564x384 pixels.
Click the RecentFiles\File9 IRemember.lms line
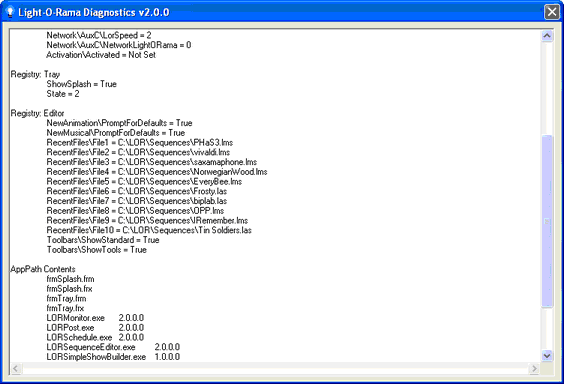tap(147, 220)
